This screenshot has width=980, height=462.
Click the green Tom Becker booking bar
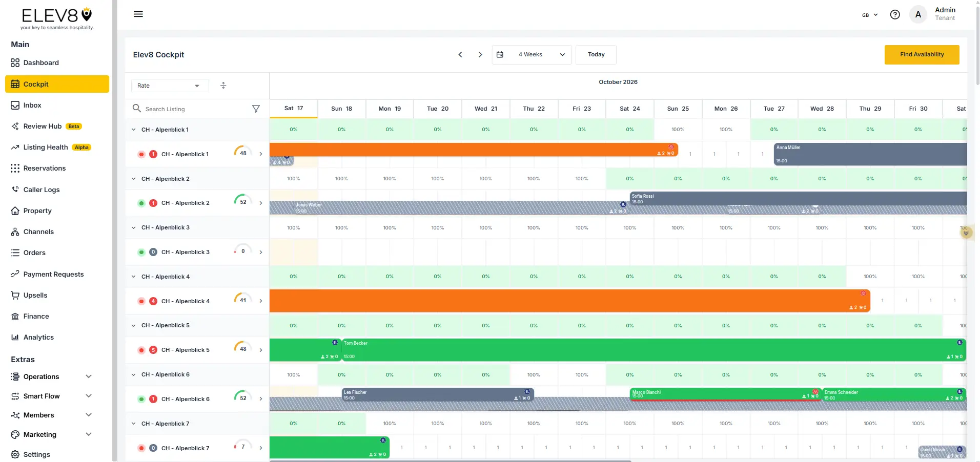coord(654,350)
